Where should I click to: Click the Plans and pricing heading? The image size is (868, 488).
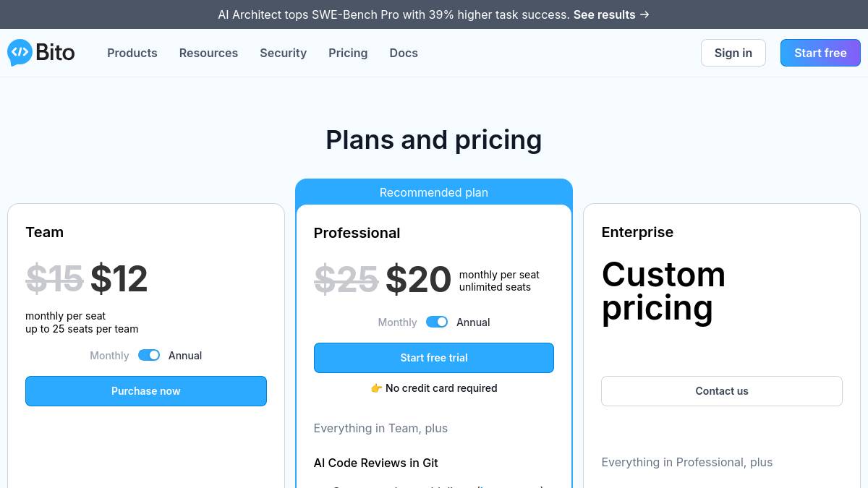434,140
